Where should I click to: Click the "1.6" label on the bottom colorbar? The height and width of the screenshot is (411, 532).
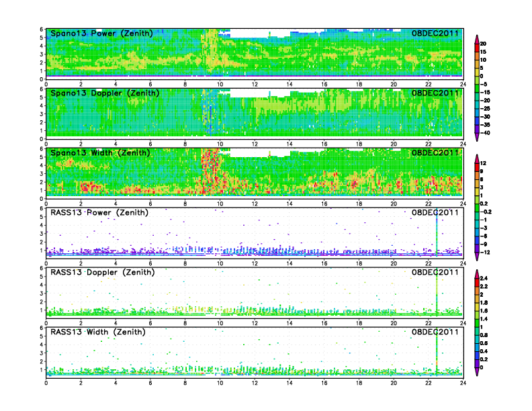point(484,311)
